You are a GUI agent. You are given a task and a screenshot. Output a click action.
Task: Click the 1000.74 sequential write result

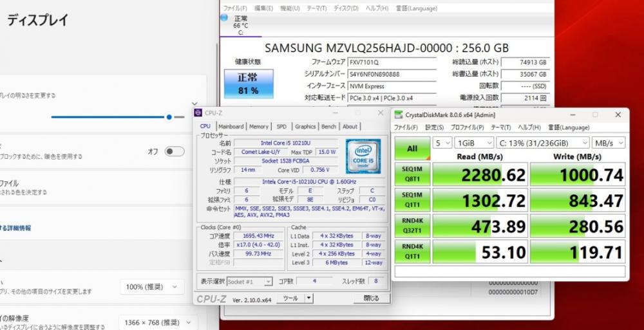tap(578, 174)
